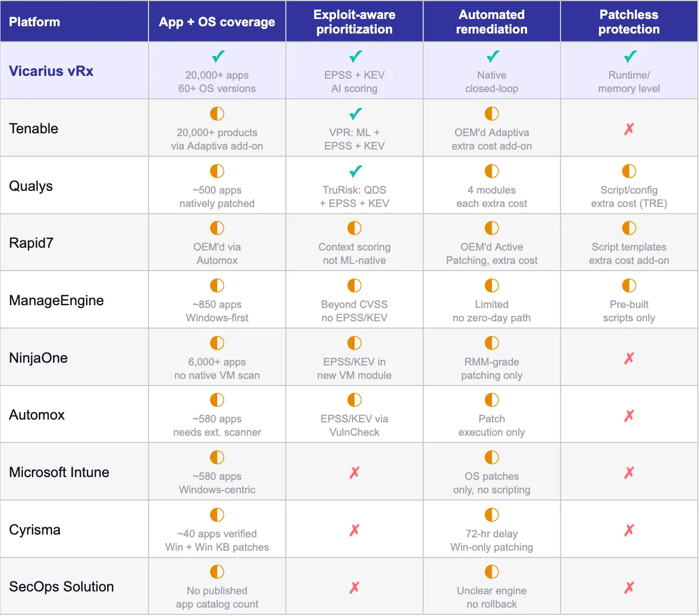The height and width of the screenshot is (616, 699).
Task: Click half-circle icon above '72-hr delay'
Action: click(492, 515)
